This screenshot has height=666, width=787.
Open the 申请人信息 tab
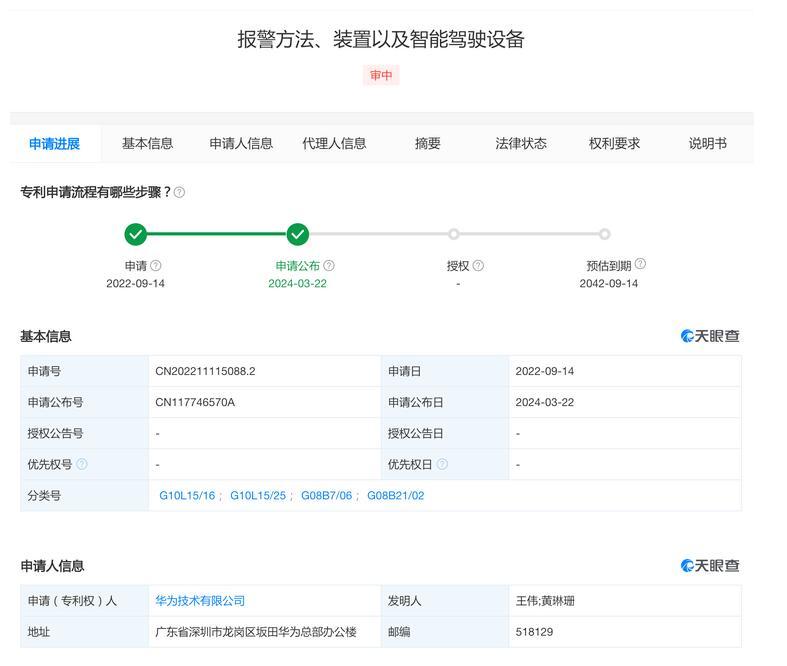(x=241, y=144)
